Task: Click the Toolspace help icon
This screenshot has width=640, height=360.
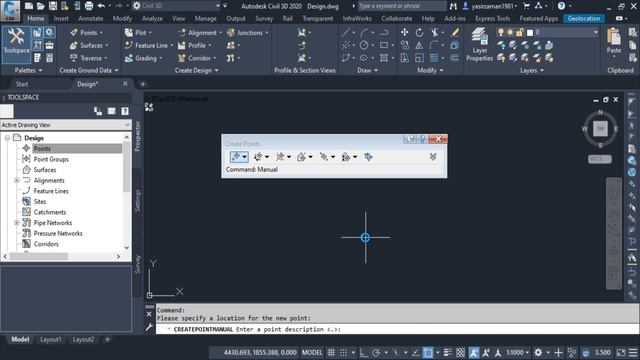Action: point(125,111)
